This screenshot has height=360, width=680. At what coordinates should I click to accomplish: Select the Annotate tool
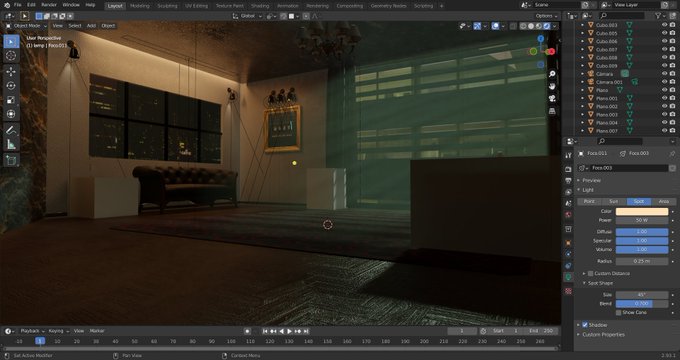click(11, 130)
